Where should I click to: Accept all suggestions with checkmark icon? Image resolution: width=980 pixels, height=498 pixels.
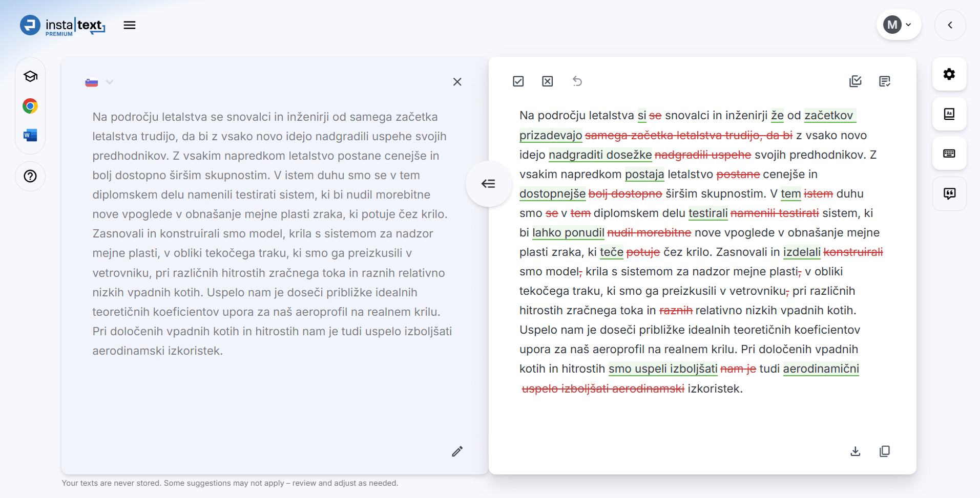518,81
